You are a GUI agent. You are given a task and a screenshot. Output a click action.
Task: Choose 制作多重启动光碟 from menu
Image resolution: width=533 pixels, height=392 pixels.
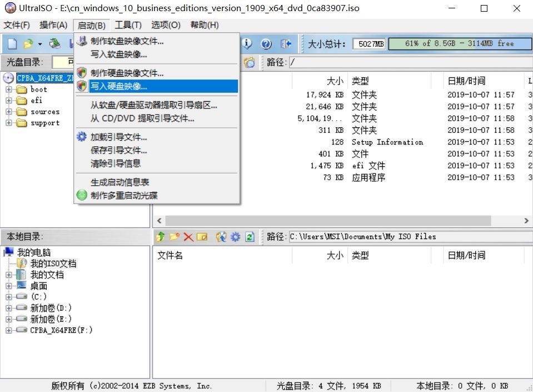[124, 195]
